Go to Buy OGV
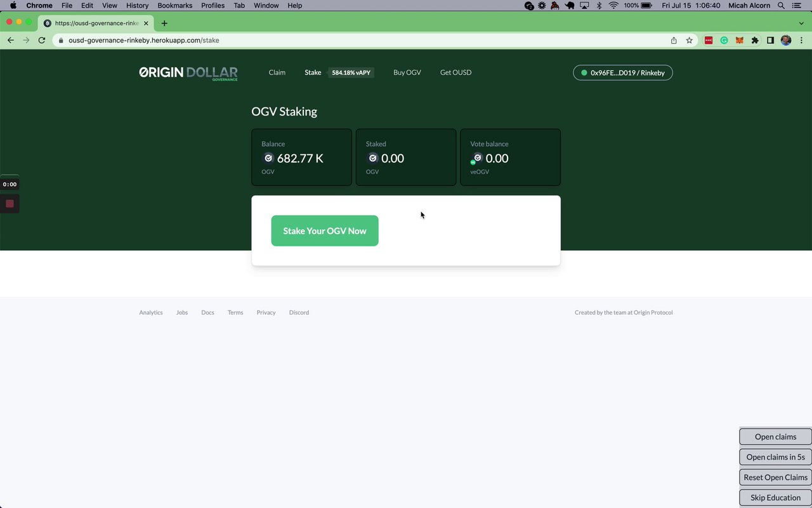This screenshot has width=812, height=508. [407, 72]
